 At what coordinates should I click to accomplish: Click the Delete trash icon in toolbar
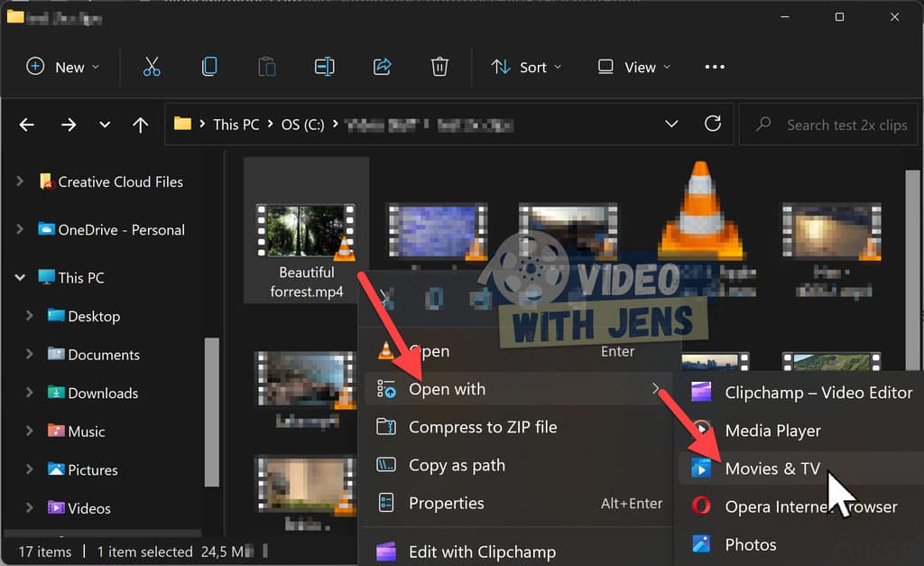pos(439,67)
